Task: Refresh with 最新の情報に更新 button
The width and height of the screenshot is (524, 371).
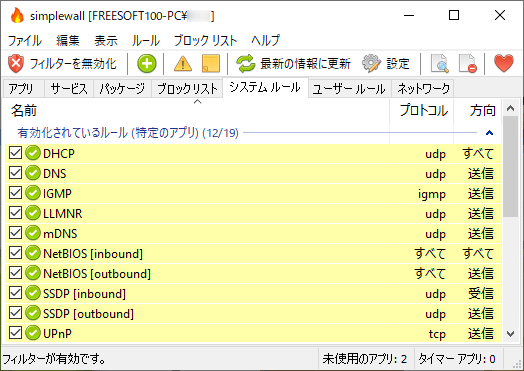Action: point(293,64)
